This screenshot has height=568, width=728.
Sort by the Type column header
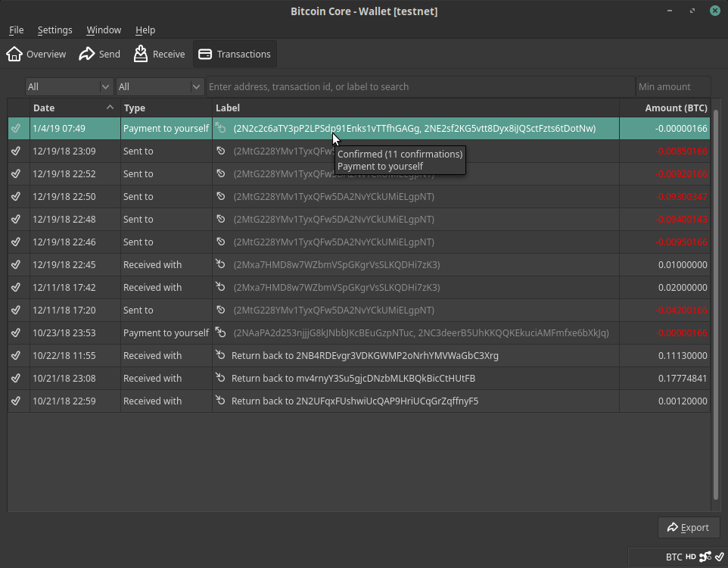coord(166,108)
